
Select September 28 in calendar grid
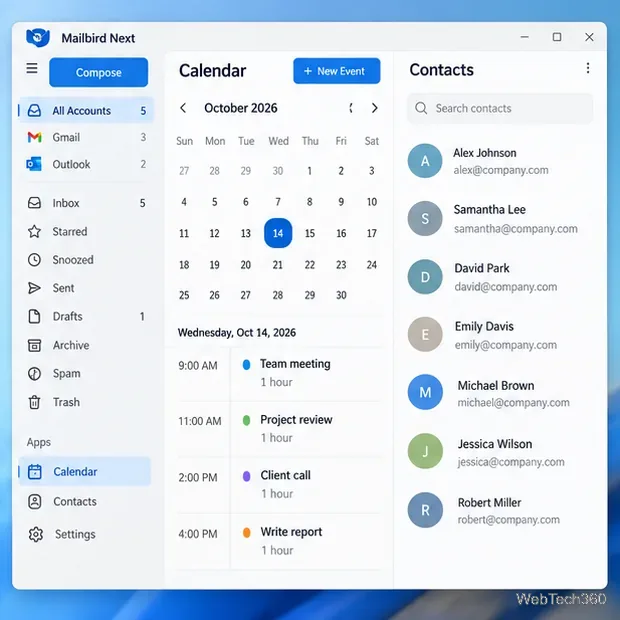pyautogui.click(x=214, y=171)
